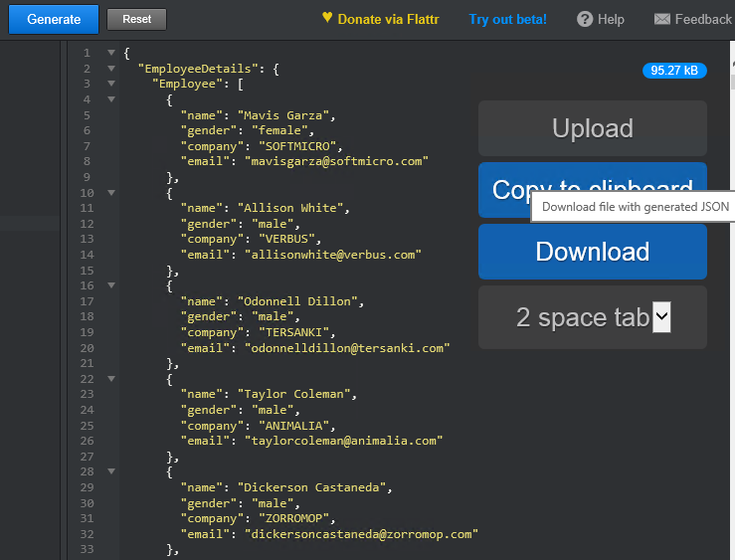Click line number 33 in the gutter
Screen dimensions: 735x560
pyautogui.click(x=87, y=549)
